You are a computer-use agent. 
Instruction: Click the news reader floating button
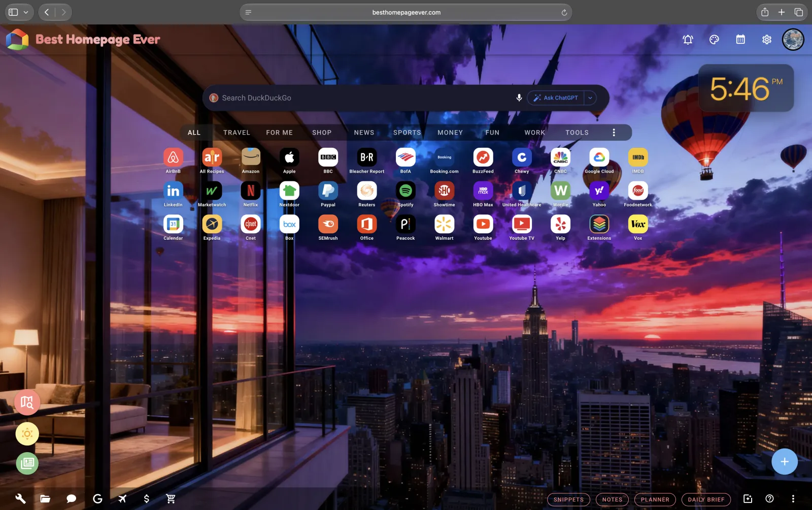click(x=27, y=463)
